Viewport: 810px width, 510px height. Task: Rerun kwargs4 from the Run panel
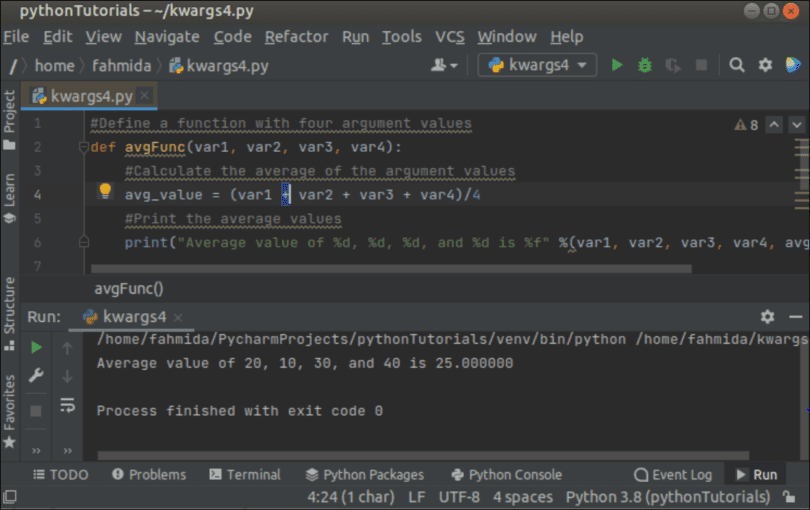coord(36,348)
